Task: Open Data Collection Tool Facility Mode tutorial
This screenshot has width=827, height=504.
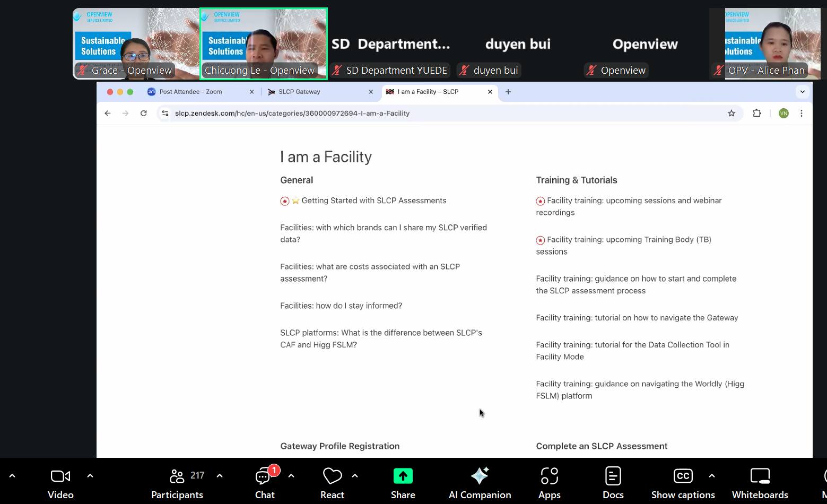Action: [632, 351]
